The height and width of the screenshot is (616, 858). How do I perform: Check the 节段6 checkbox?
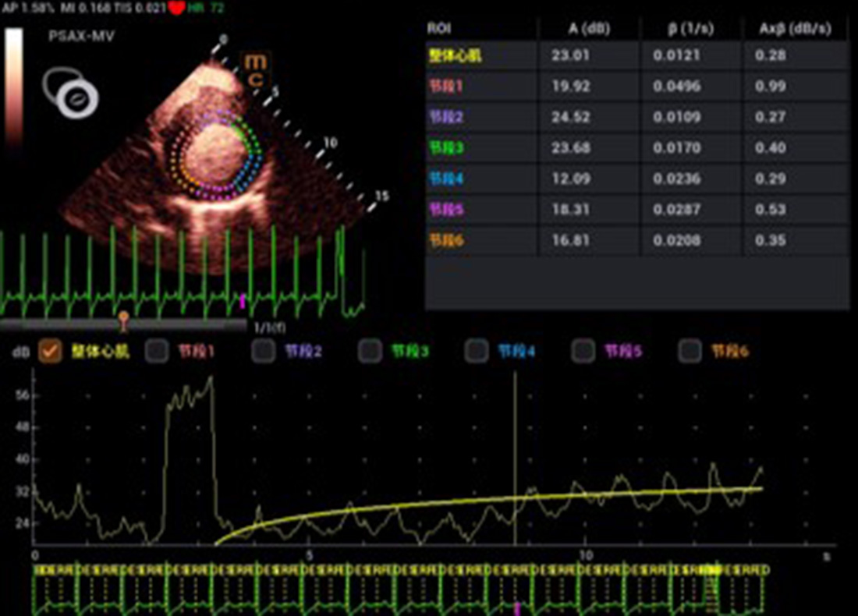coord(690,352)
